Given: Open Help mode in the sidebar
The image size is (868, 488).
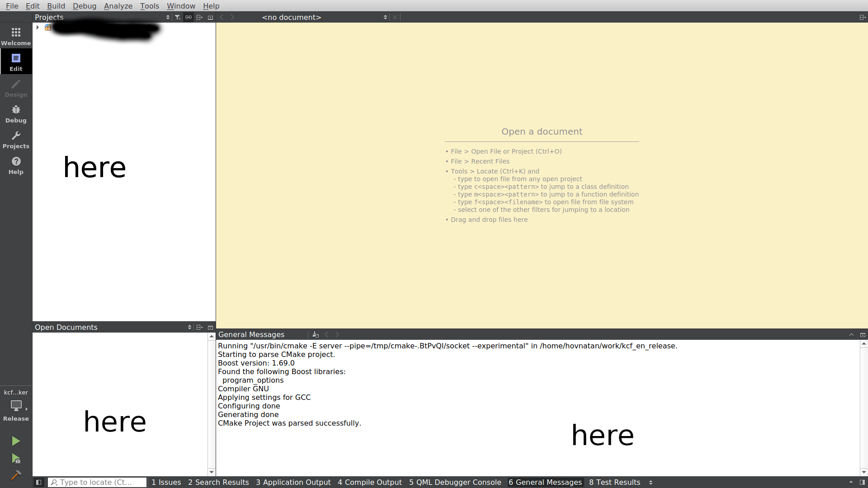Looking at the screenshot, I should point(16,165).
